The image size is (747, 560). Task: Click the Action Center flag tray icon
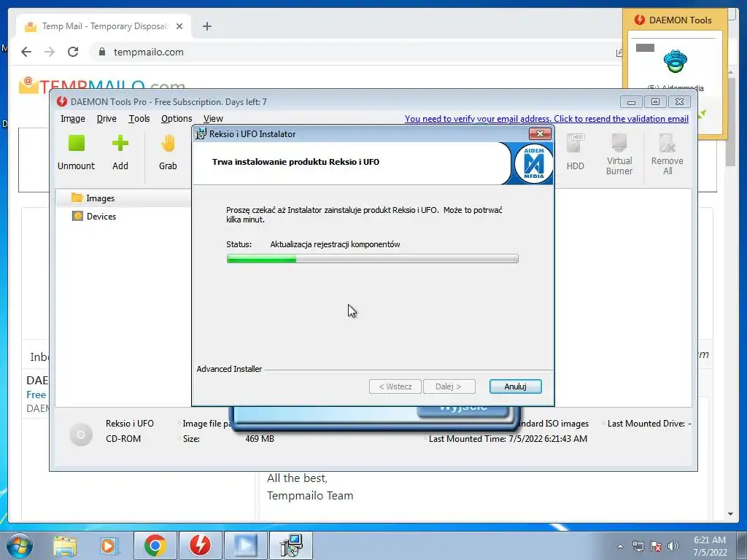click(656, 546)
